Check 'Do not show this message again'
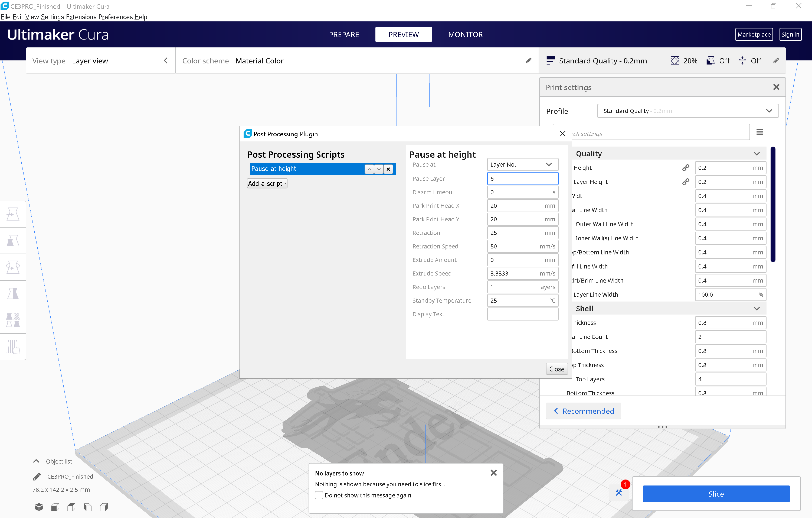This screenshot has height=518, width=812. pos(319,495)
